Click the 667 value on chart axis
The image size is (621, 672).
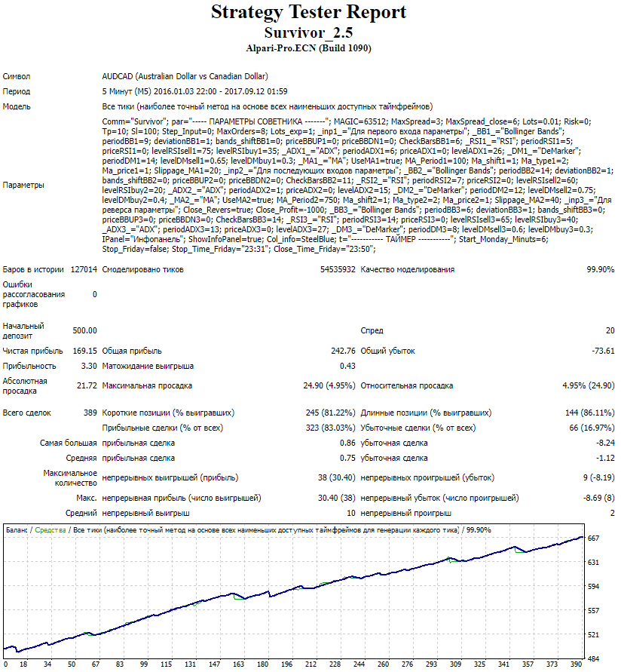(x=593, y=539)
